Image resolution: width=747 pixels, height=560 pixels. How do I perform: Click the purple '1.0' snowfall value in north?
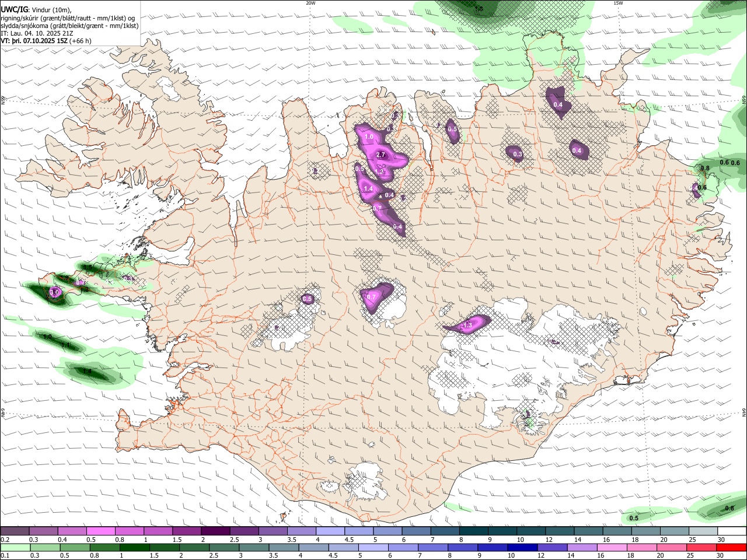(369, 137)
